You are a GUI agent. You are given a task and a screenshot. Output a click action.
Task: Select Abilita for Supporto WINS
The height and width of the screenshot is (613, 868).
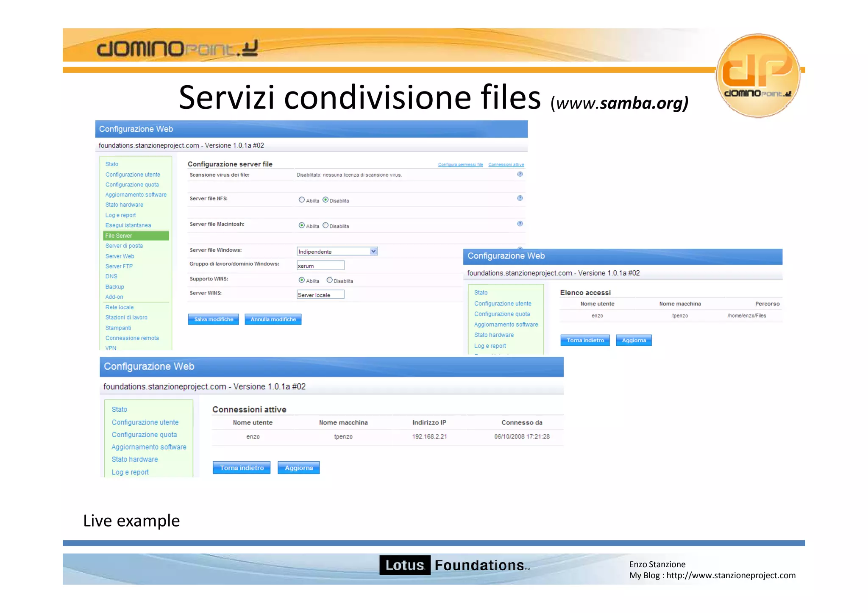(301, 280)
